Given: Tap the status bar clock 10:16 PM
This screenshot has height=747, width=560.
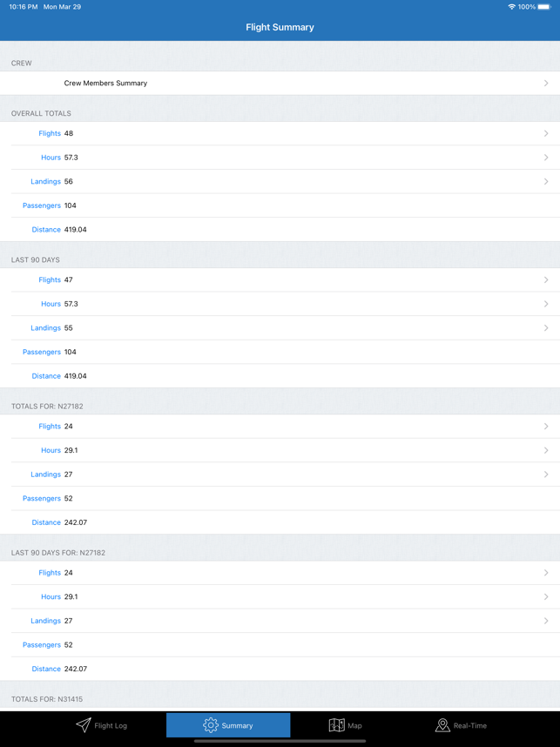Looking at the screenshot, I should click(23, 7).
